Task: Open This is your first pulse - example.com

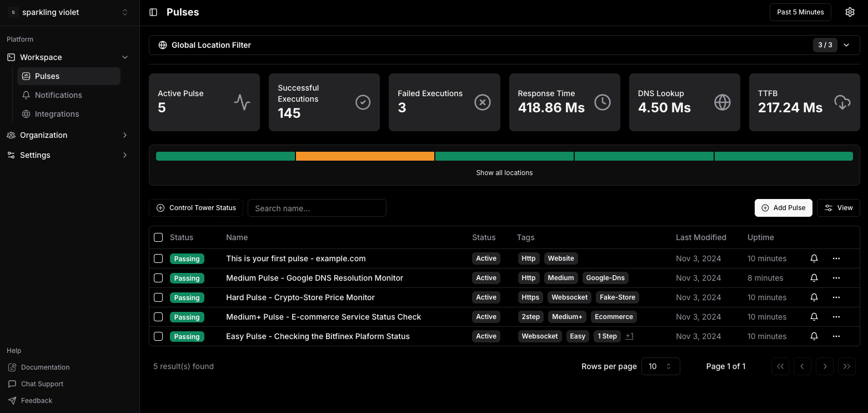Action: (296, 258)
